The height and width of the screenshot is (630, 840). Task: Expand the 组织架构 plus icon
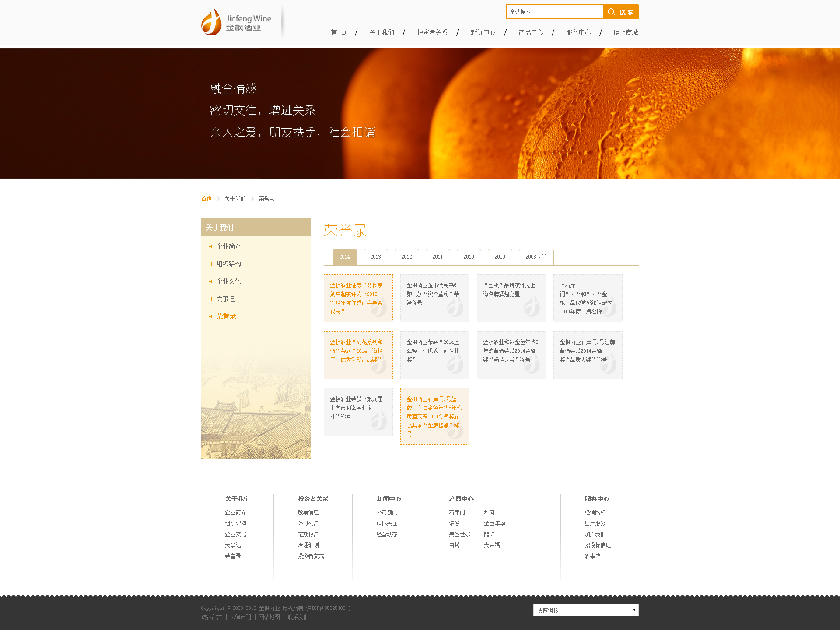click(x=210, y=264)
